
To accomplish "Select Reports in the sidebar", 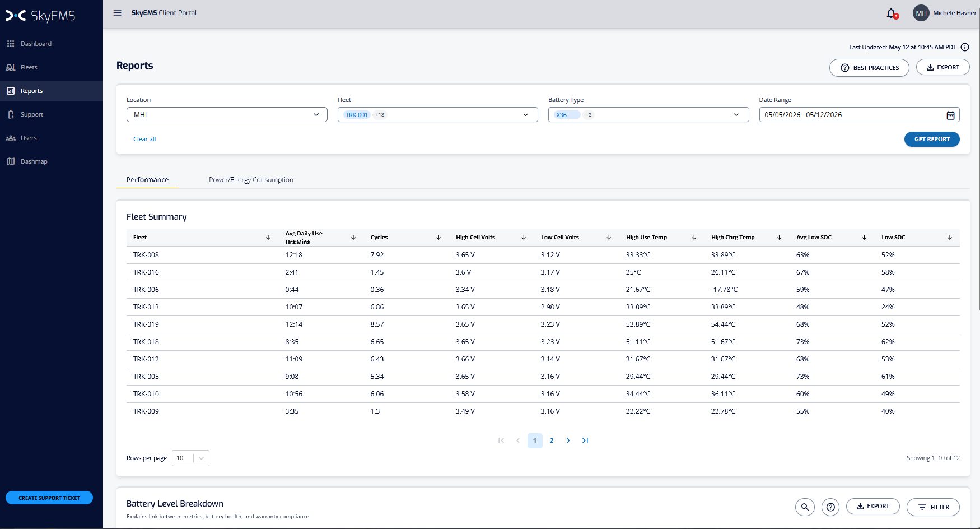I will [x=52, y=91].
